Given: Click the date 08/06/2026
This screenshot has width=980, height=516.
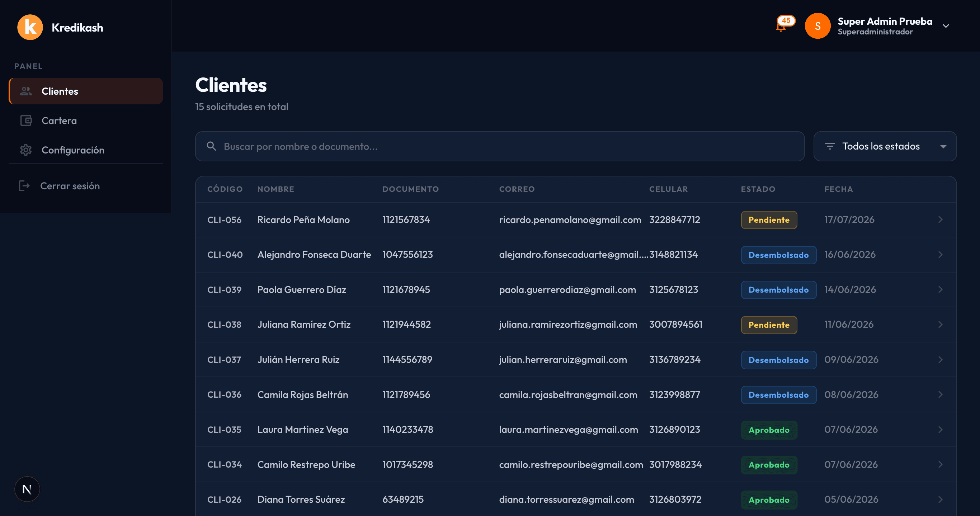Looking at the screenshot, I should (851, 394).
